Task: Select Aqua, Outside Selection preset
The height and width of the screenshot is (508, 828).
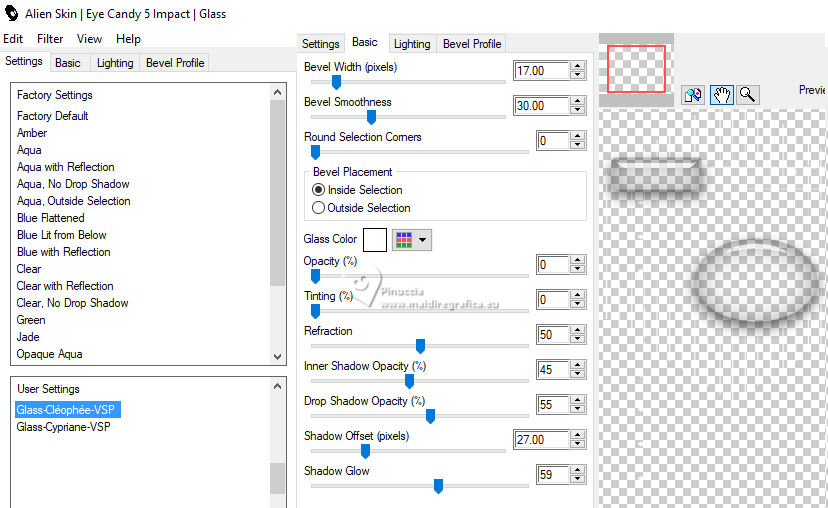Action: tap(73, 201)
